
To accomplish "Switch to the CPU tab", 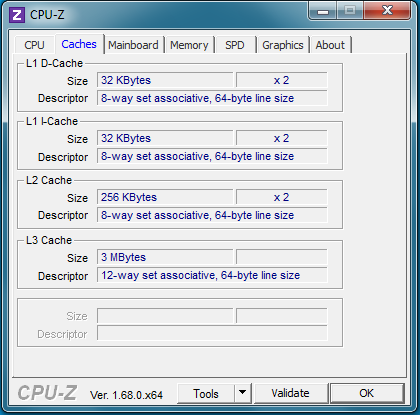I will point(34,45).
